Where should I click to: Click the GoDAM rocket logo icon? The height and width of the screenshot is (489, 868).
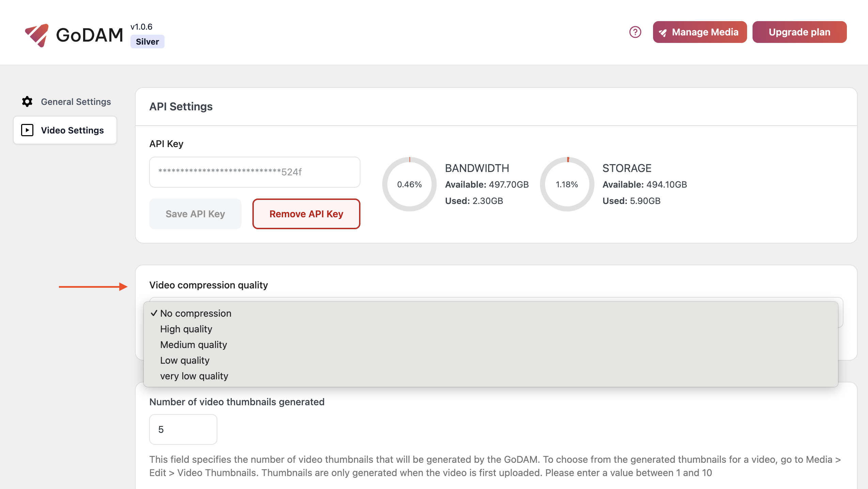point(37,35)
